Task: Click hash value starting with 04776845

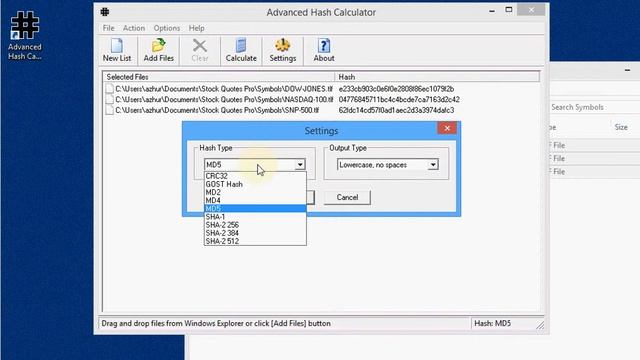Action: click(x=399, y=99)
